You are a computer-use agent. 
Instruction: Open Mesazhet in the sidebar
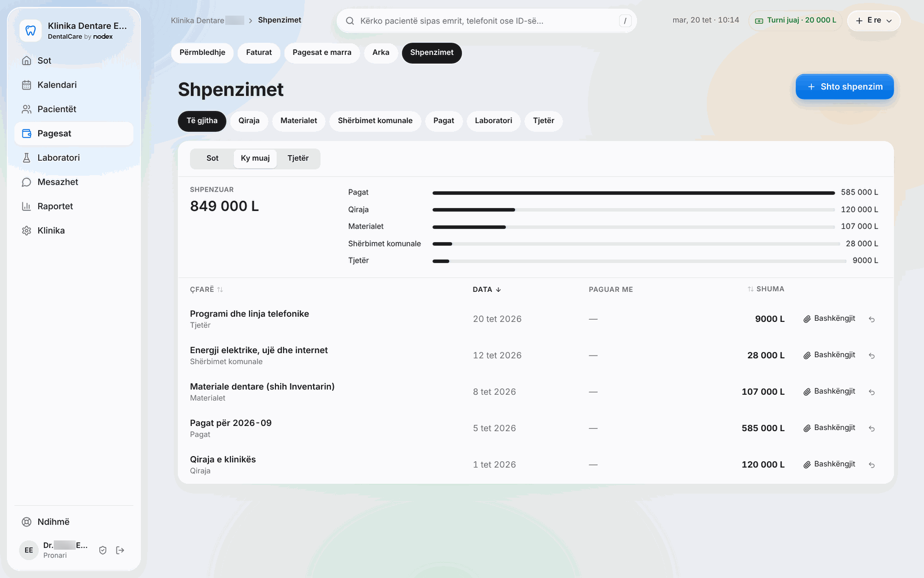[74, 182]
